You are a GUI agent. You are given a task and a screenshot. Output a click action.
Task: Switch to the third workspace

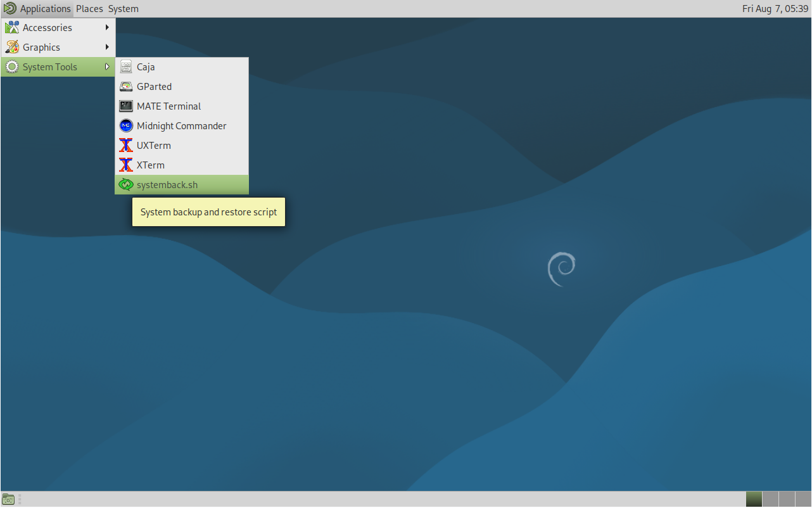coord(787,499)
